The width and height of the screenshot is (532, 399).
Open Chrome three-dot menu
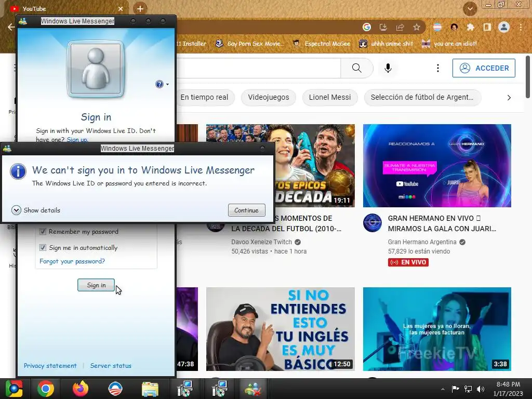pos(521,27)
